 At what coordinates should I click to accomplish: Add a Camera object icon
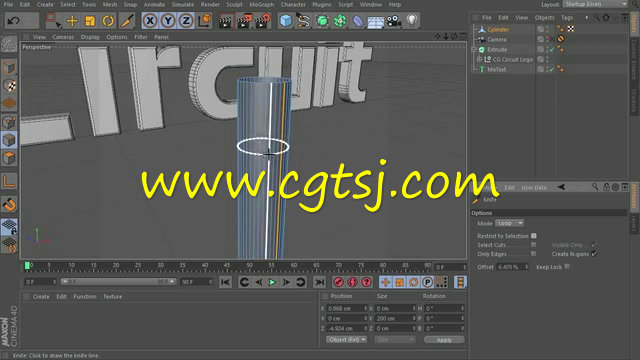pyautogui.click(x=394, y=20)
